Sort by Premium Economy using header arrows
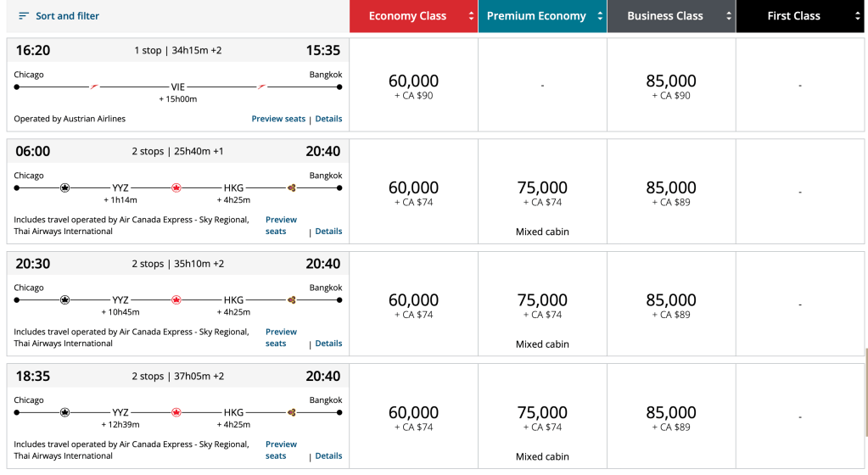The width and height of the screenshot is (868, 475). coord(600,16)
